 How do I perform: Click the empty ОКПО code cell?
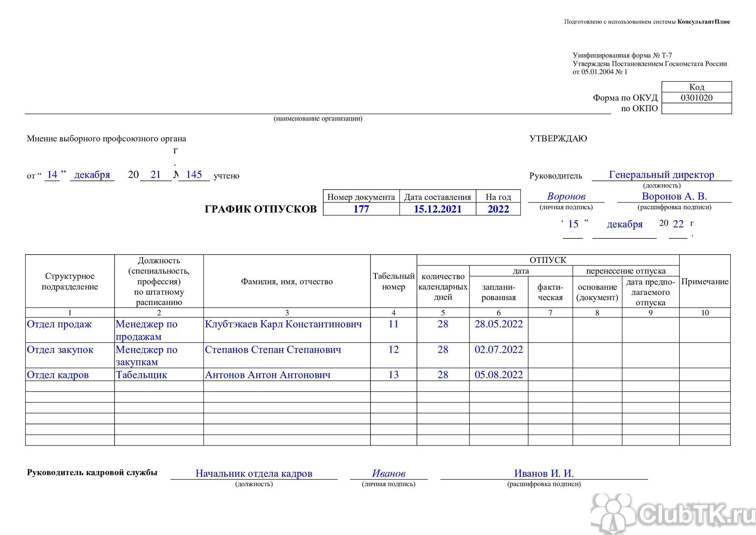(697, 108)
